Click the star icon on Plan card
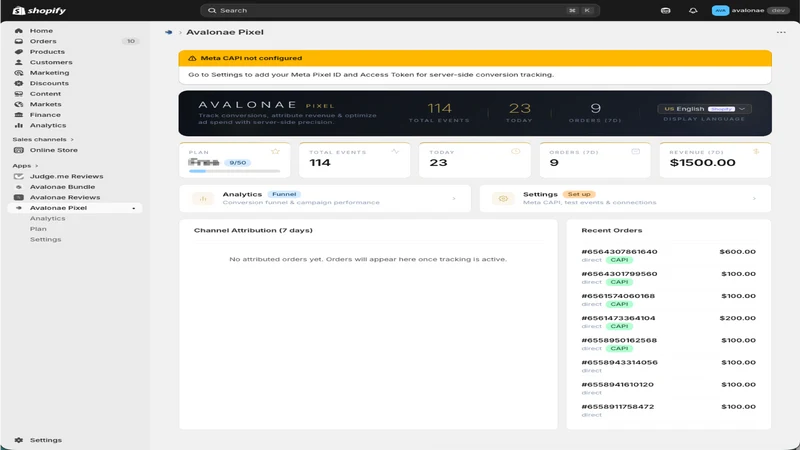Image resolution: width=800 pixels, height=450 pixels. (x=276, y=152)
